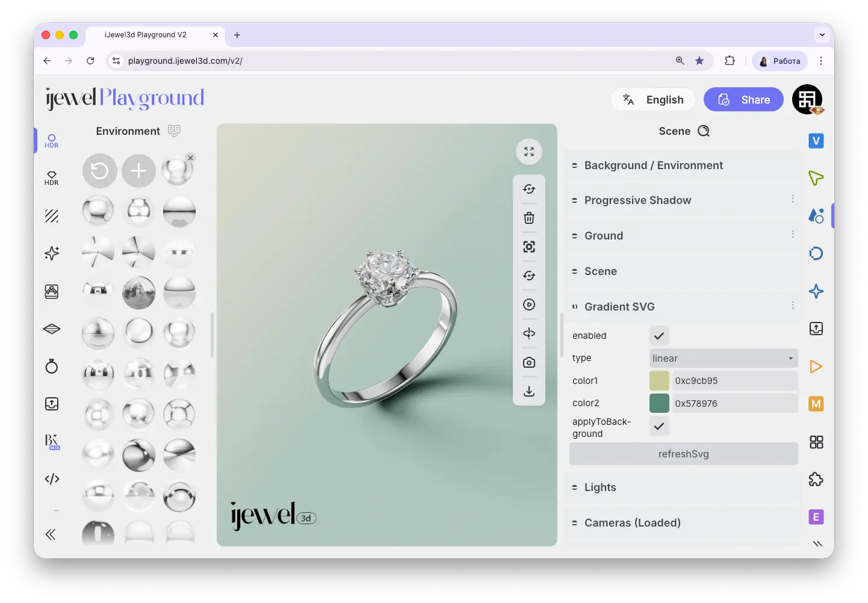This screenshot has height=603, width=868.
Task: Toggle the applyToBackground checkbox
Action: click(659, 426)
